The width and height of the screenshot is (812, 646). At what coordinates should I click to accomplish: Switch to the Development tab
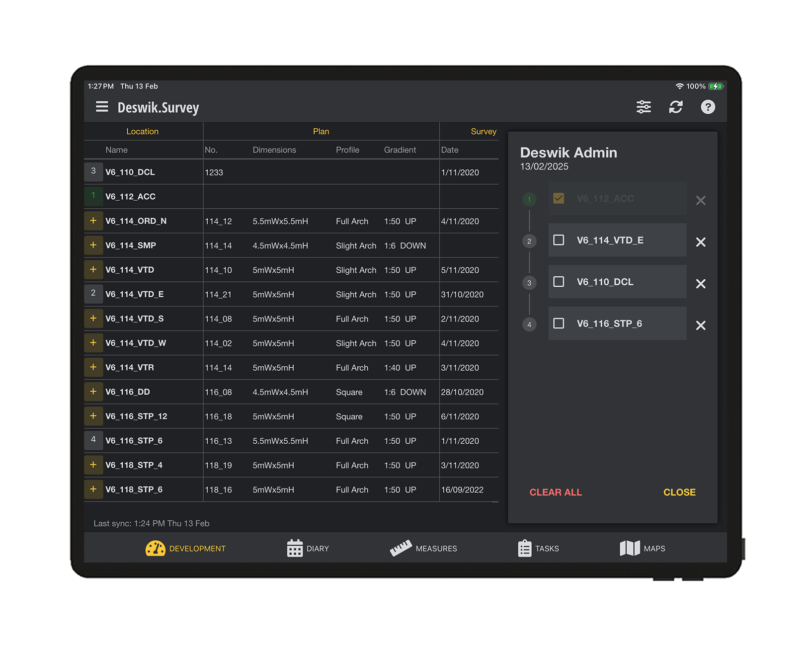pos(185,548)
